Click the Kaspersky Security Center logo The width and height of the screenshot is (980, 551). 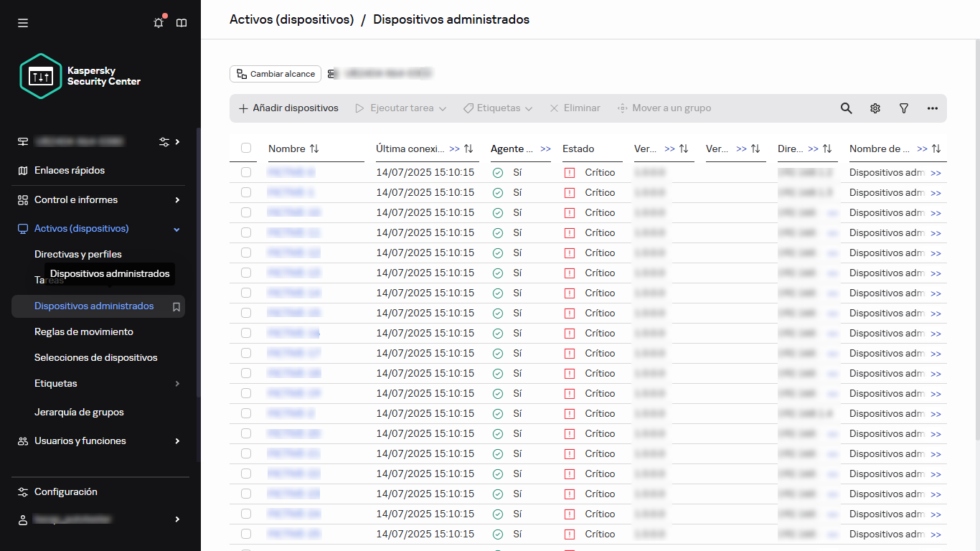click(x=41, y=75)
